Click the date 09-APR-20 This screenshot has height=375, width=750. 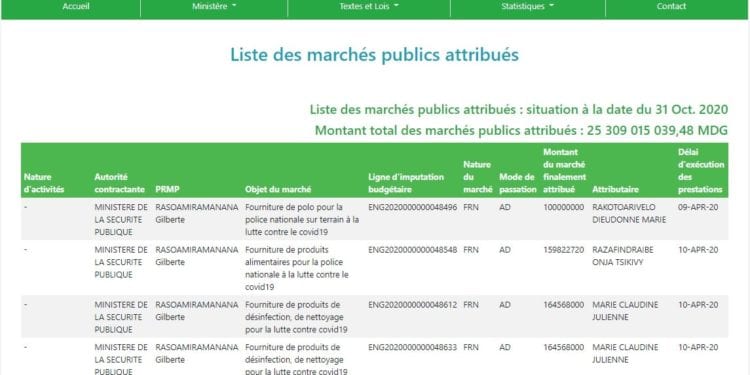click(698, 208)
